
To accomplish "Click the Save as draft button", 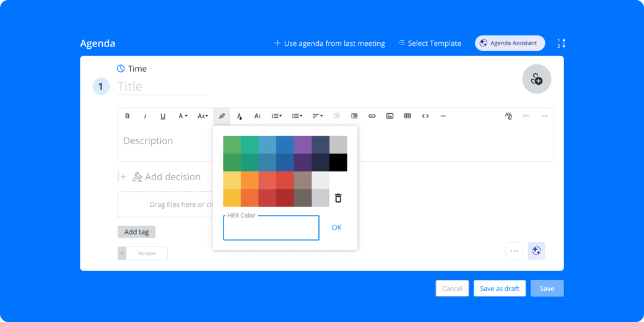I will coord(499,289).
